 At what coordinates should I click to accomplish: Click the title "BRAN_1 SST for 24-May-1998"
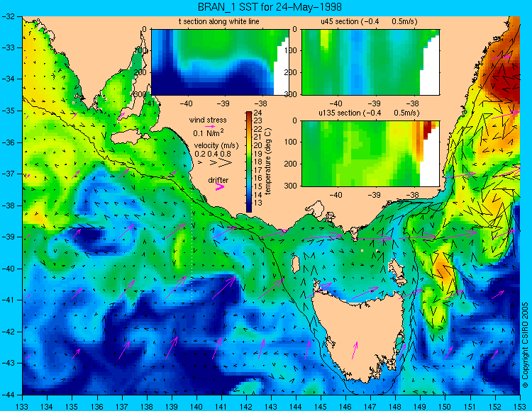pyautogui.click(x=270, y=7)
